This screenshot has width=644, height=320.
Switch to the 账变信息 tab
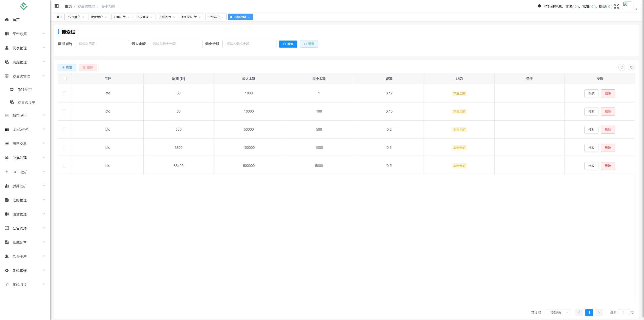[76, 17]
